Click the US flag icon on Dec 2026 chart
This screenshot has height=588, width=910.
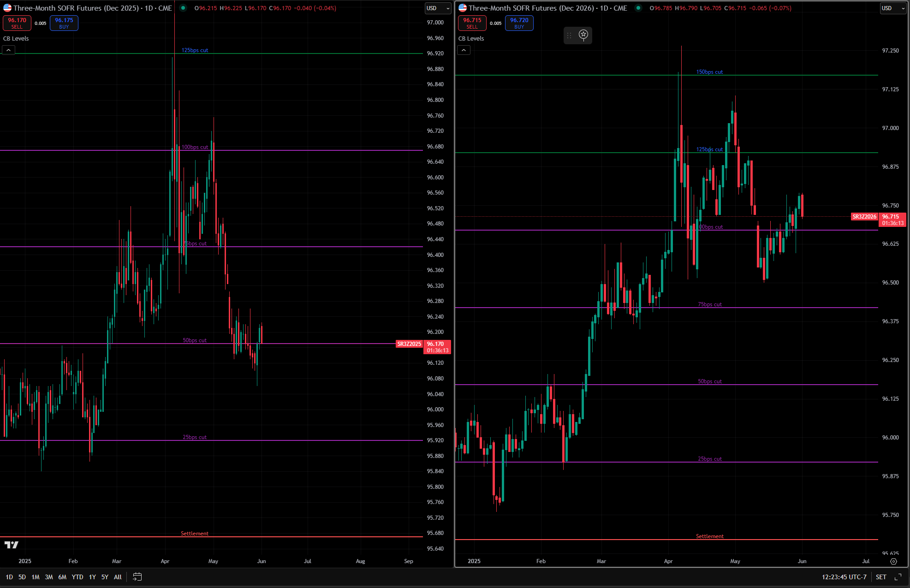coord(463,8)
